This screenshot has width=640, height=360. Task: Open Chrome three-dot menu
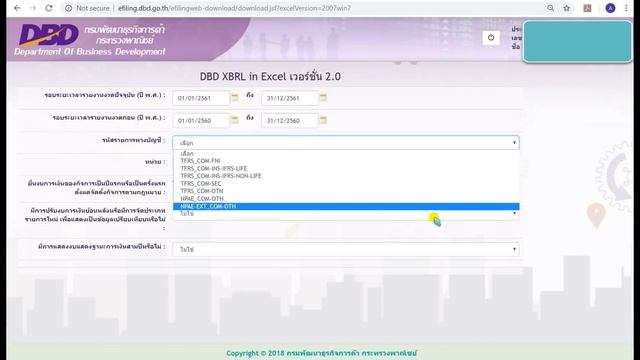point(626,8)
